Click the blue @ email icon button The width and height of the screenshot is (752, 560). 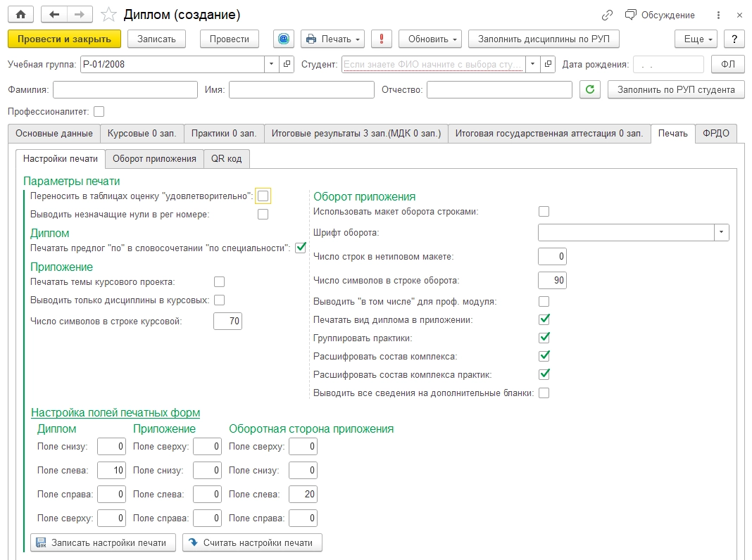(x=284, y=39)
